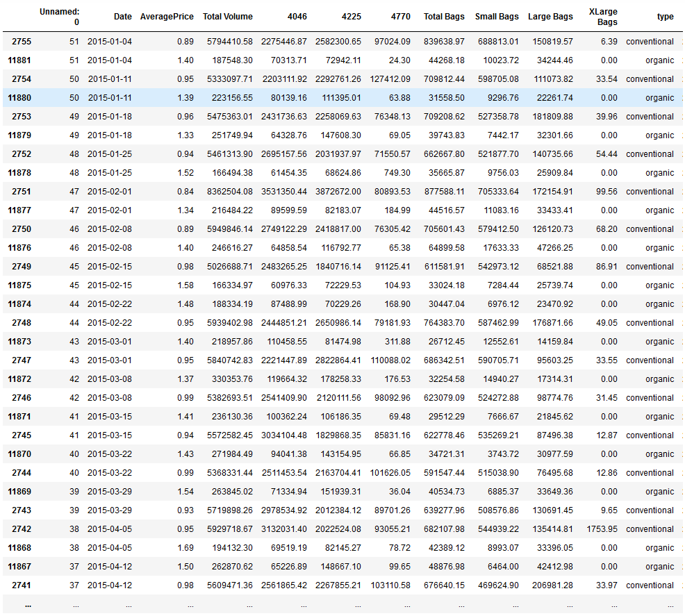
Task: Click Total Volume 8362504.08
Action: (x=230, y=192)
